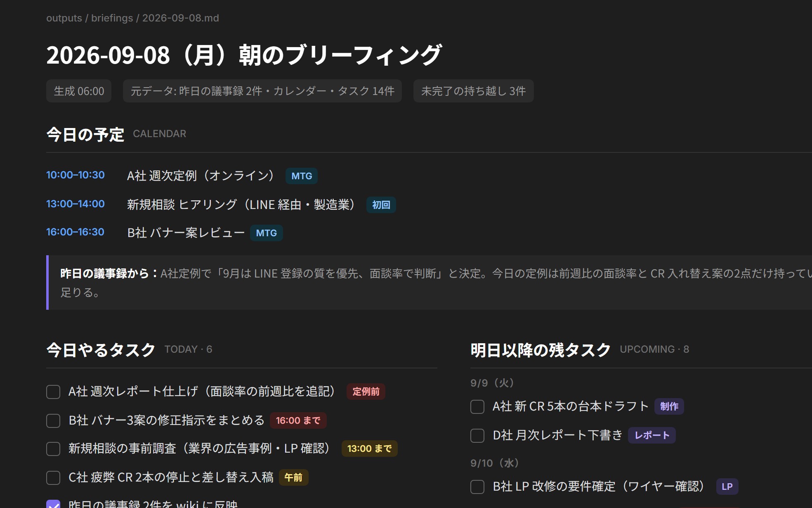The height and width of the screenshot is (508, 812).
Task: Click the 定例前 tag
Action: [366, 392]
